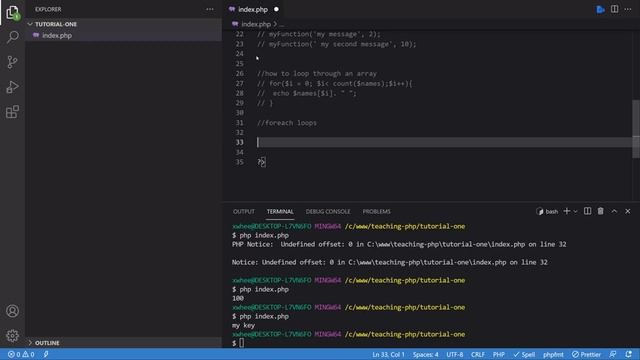Open the Run and Debug view icon
Screen dimensions: 640x360
coord(12,87)
